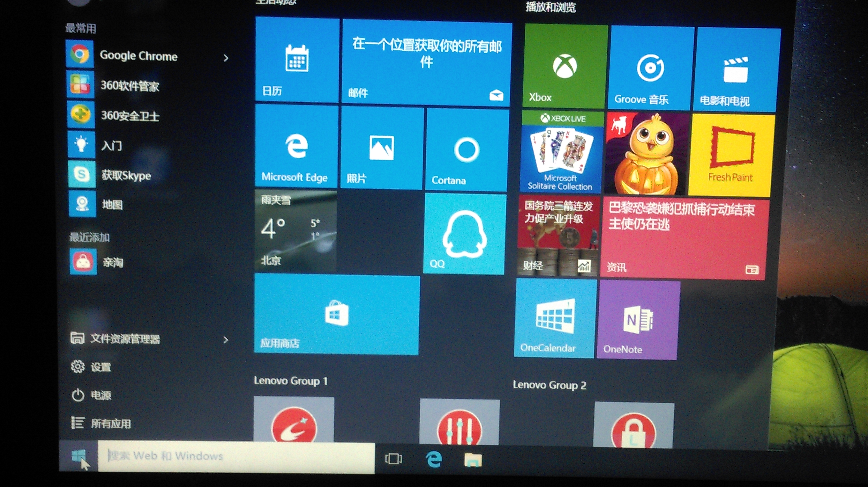
Task: Click Lenovo Group 2 header
Action: (x=549, y=385)
